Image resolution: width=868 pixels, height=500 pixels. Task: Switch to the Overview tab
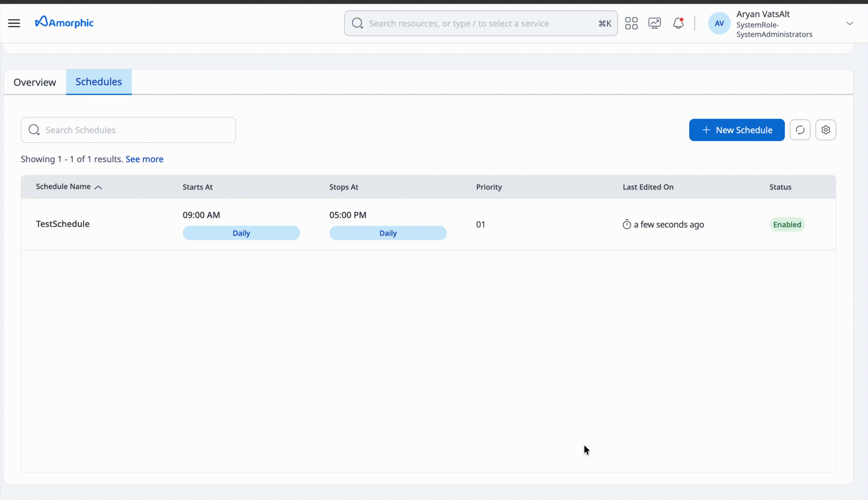(35, 82)
